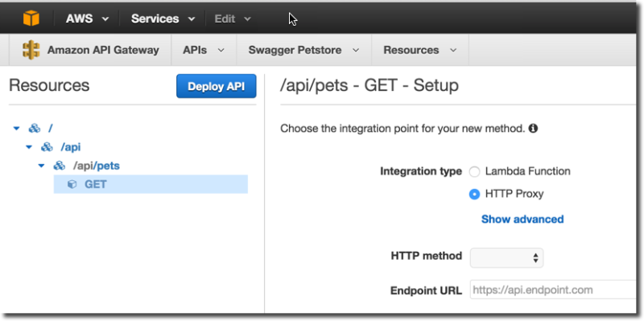Click the HTTP method label
This screenshot has height=321, width=644.
tap(427, 256)
